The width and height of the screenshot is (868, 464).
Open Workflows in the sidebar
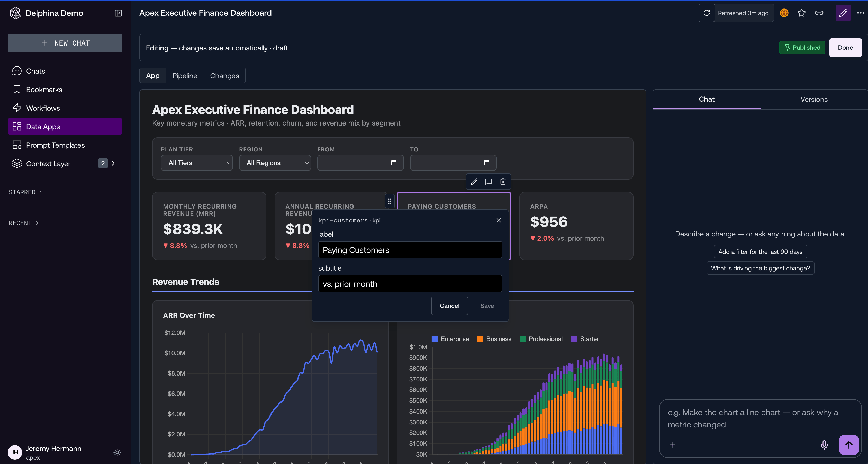click(x=65, y=108)
